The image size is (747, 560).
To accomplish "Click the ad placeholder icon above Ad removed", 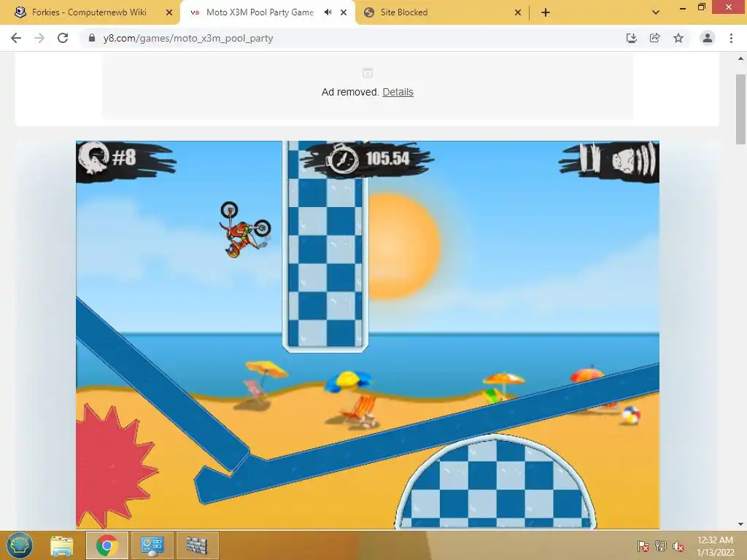I will pyautogui.click(x=368, y=73).
